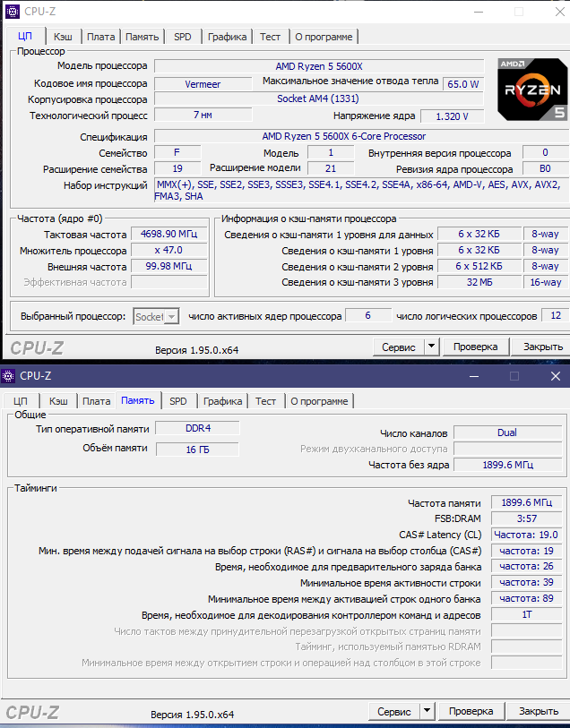The width and height of the screenshot is (570, 728).
Task: Click the DDR4 memory type value
Action: tap(198, 428)
